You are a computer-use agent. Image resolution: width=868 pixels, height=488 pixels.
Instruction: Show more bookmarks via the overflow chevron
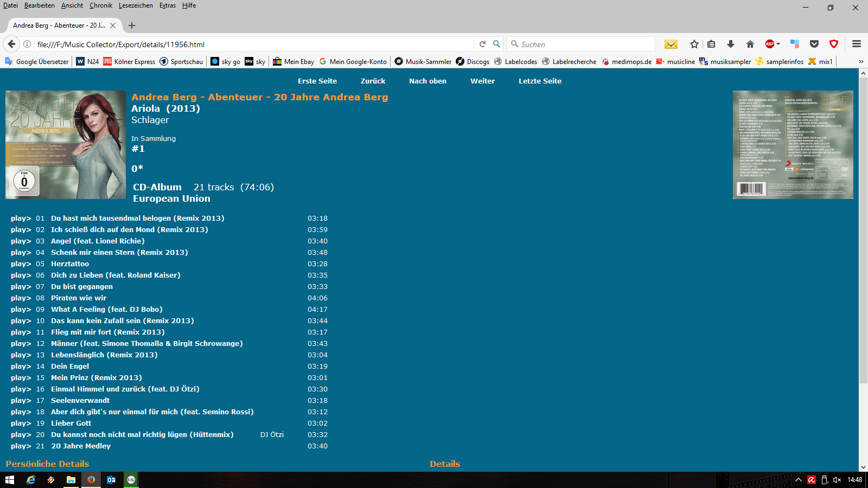pos(860,62)
